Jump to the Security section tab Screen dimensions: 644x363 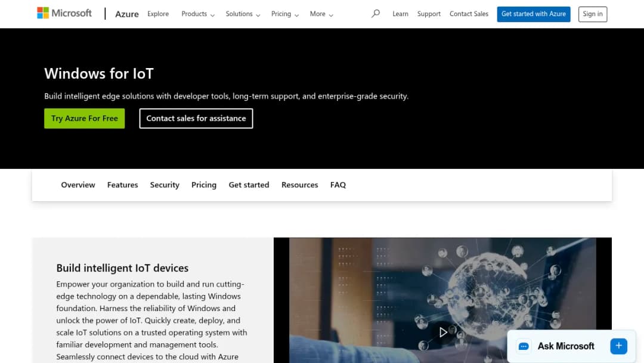tap(165, 185)
